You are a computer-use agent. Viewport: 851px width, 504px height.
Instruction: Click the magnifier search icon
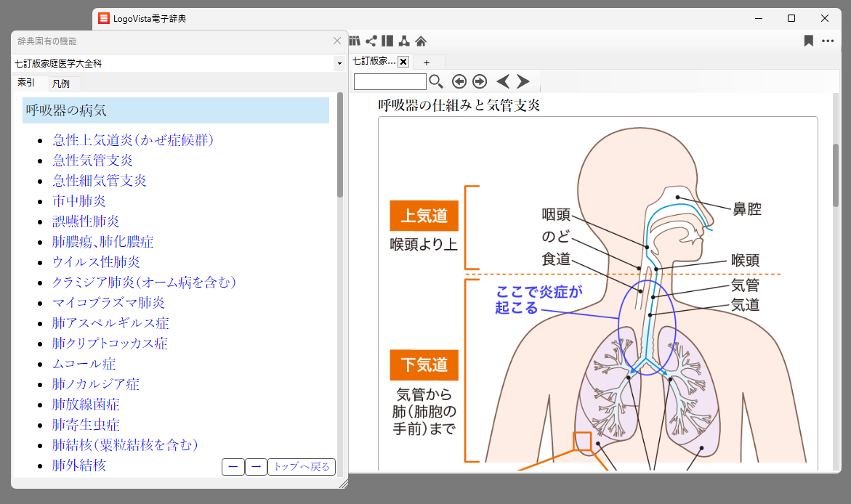point(436,81)
